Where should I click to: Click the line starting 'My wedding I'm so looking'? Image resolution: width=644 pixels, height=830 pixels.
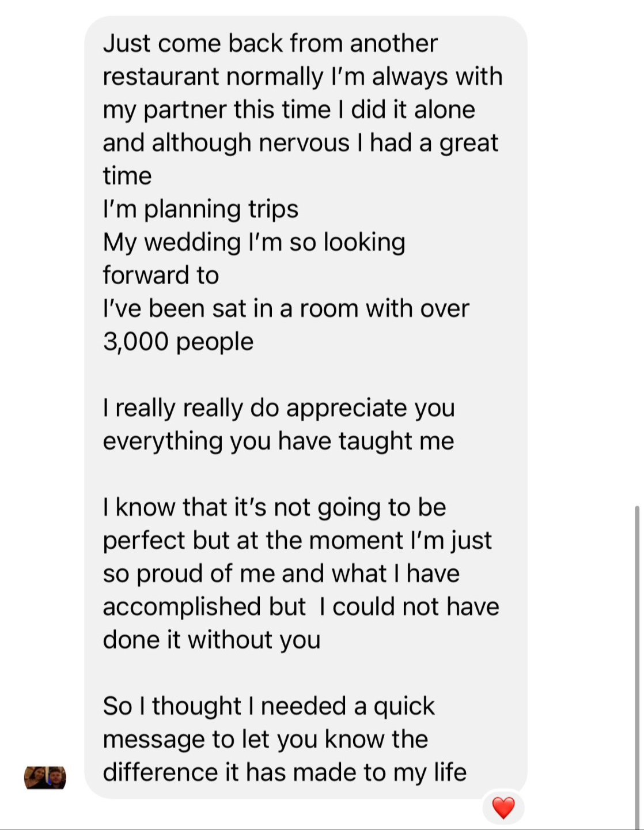[254, 242]
